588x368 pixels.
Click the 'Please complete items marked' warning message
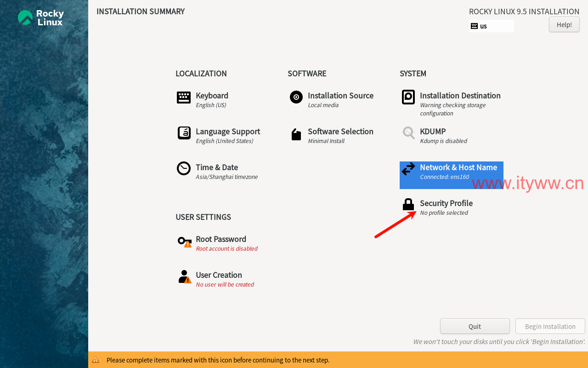[218, 360]
